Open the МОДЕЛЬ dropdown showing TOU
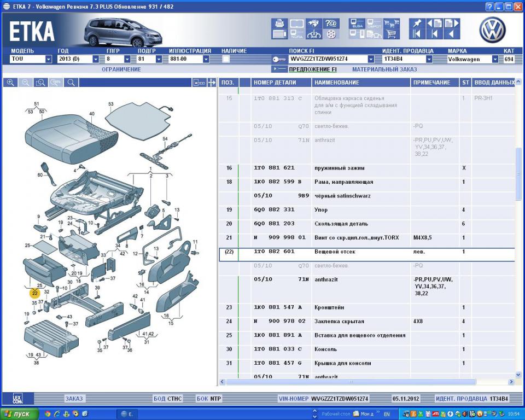Screen dimensions: 525x420 point(49,59)
